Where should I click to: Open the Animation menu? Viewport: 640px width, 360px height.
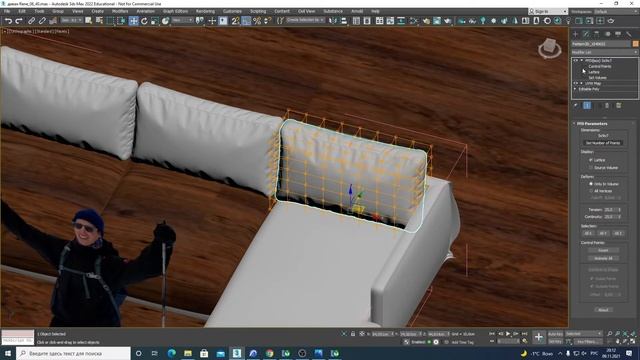point(145,11)
